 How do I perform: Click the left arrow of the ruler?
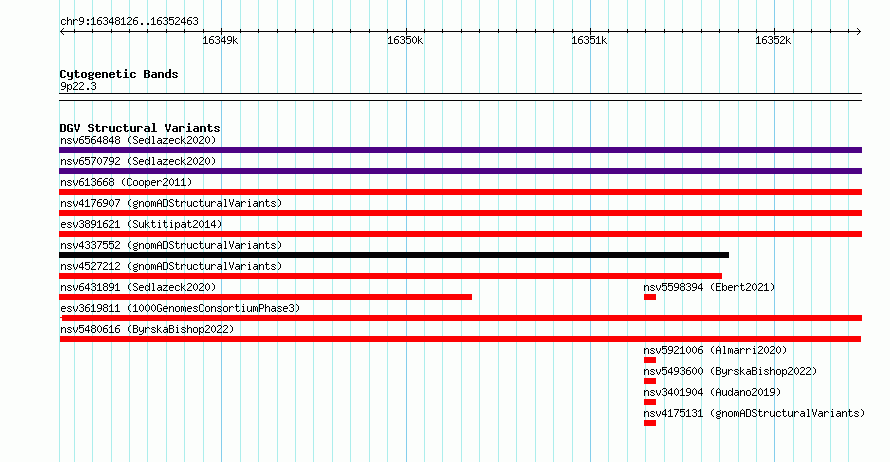click(62, 32)
